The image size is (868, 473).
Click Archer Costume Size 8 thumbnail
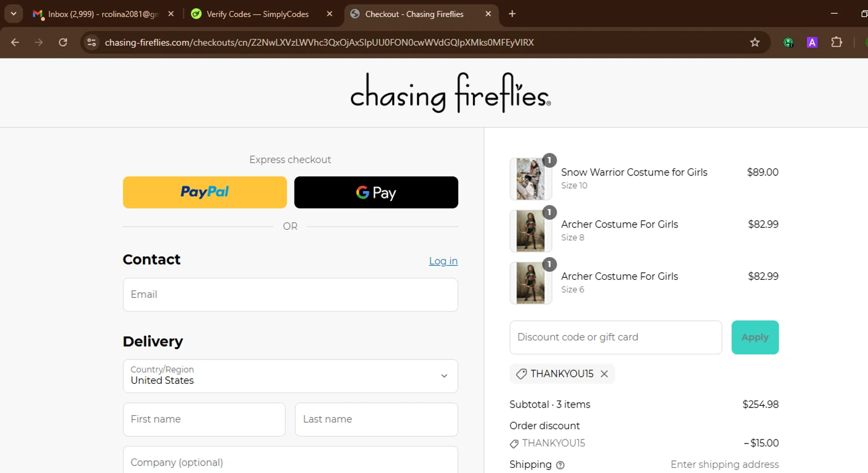(x=531, y=231)
